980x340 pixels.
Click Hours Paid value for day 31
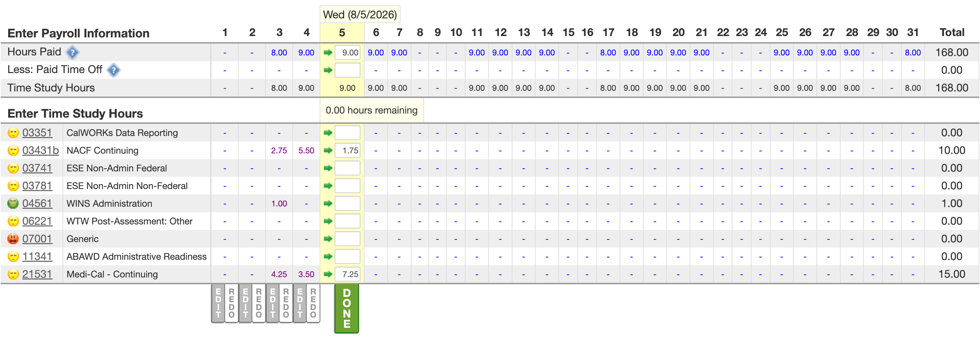click(x=913, y=52)
